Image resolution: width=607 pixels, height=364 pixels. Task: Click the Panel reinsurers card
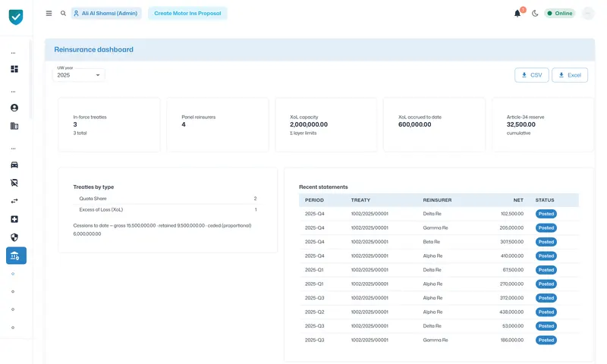(x=218, y=124)
